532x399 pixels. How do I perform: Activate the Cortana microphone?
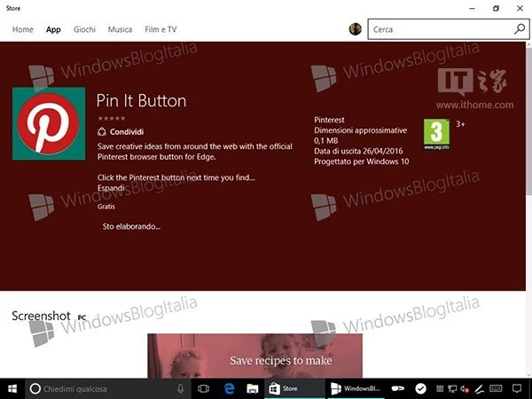point(181,389)
